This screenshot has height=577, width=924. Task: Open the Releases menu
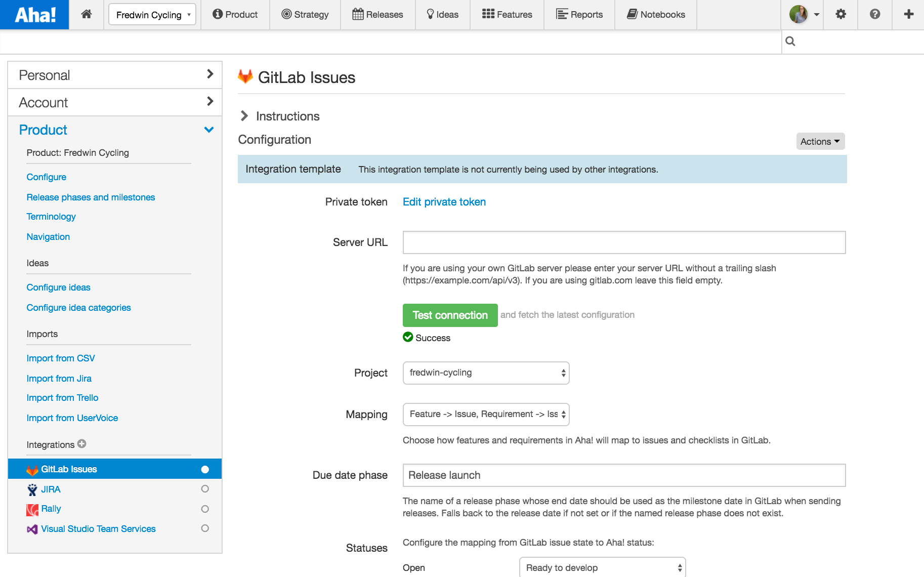378,15
